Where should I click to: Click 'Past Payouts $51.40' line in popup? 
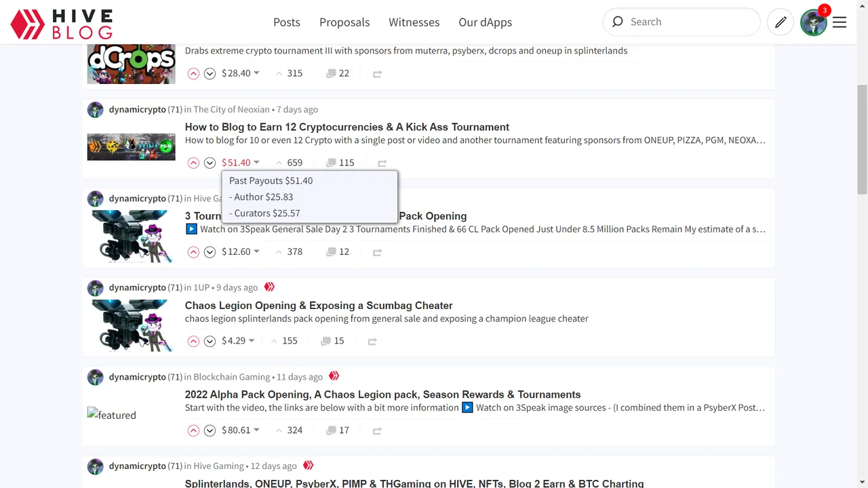click(x=271, y=180)
